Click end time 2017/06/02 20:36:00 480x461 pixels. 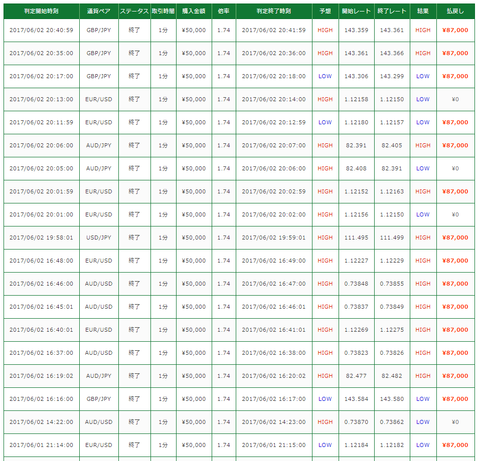(x=274, y=53)
